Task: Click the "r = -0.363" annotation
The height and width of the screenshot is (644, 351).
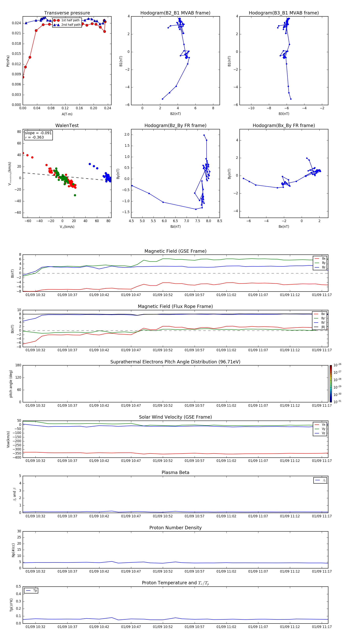Action: click(35, 137)
